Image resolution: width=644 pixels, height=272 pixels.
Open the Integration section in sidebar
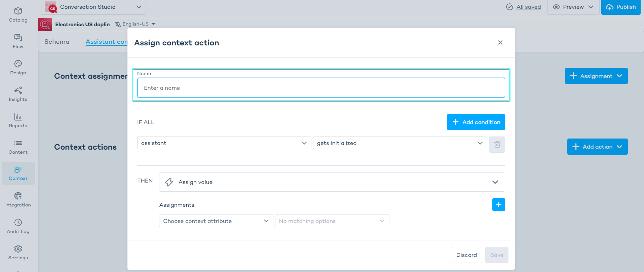click(18, 200)
